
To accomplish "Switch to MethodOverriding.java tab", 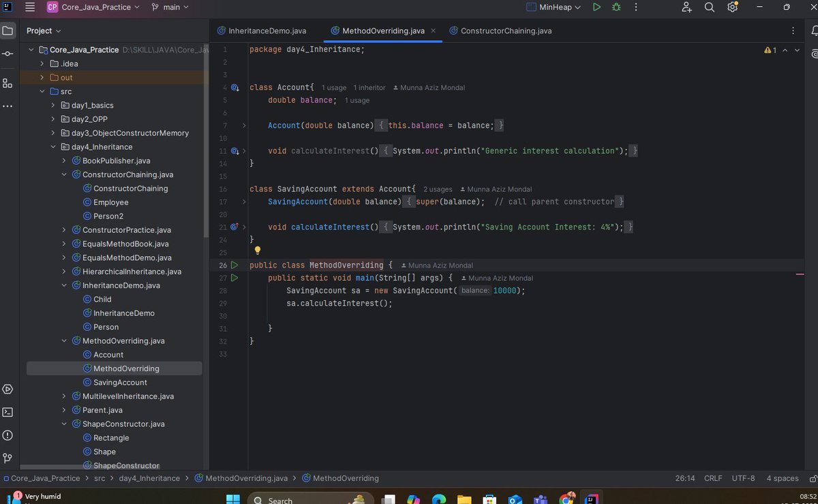I will pos(383,31).
